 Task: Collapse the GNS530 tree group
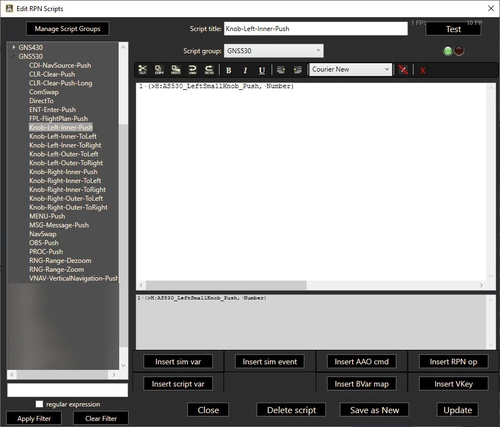pos(14,56)
